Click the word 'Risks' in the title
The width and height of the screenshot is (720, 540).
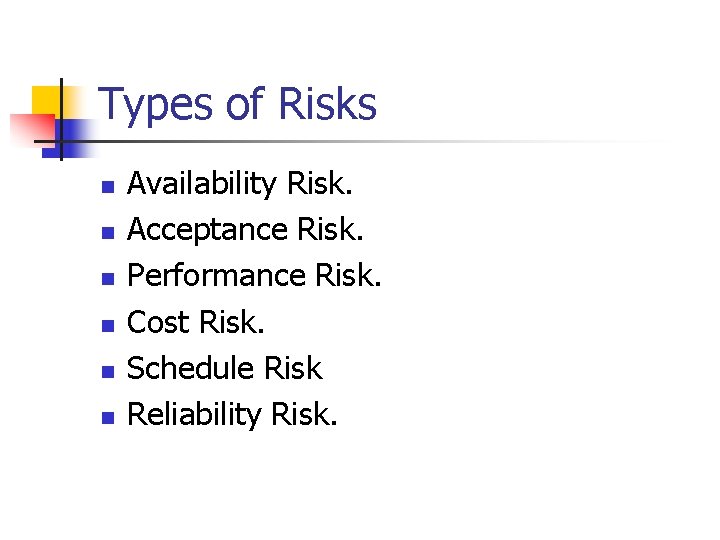[x=327, y=105]
